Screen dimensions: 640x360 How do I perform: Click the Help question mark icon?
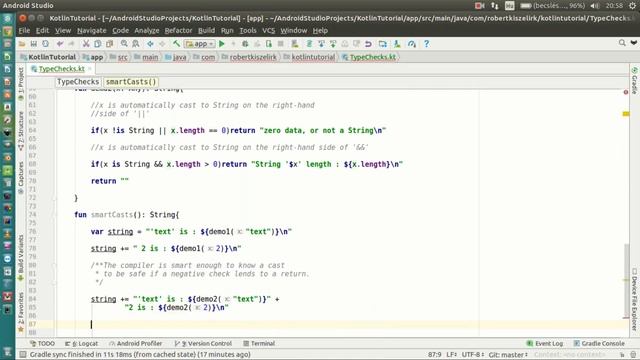pyautogui.click(x=426, y=44)
